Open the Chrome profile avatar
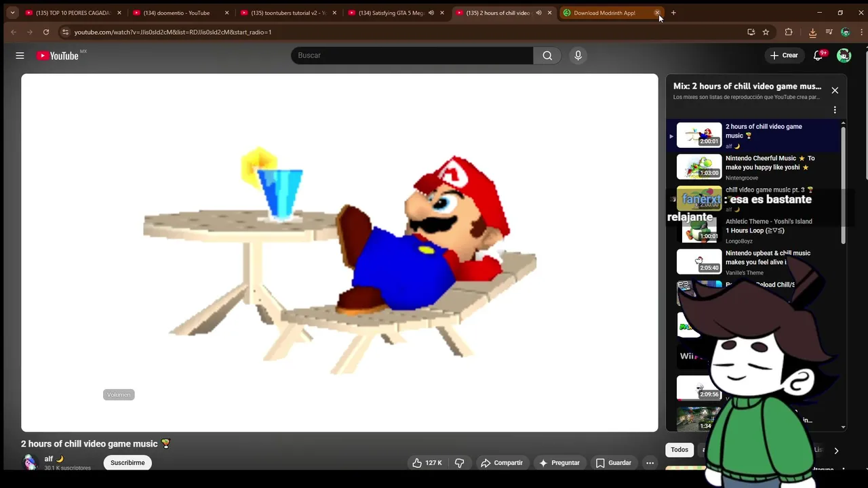This screenshot has width=868, height=488. point(845,32)
